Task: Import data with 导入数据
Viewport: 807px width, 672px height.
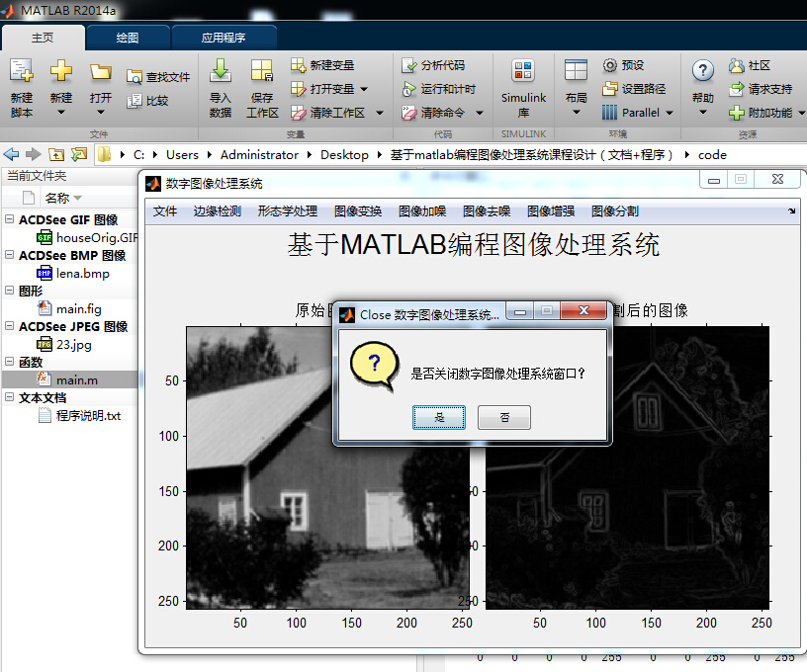Action: (221, 88)
